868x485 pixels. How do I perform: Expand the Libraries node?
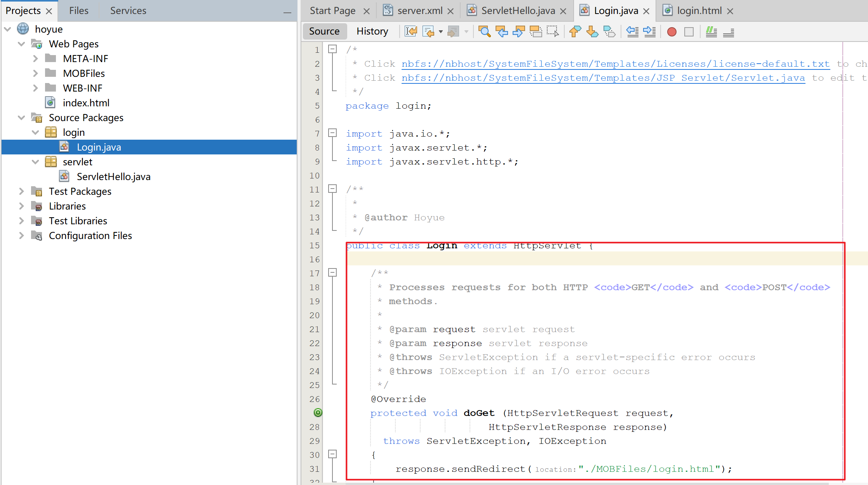pyautogui.click(x=21, y=206)
